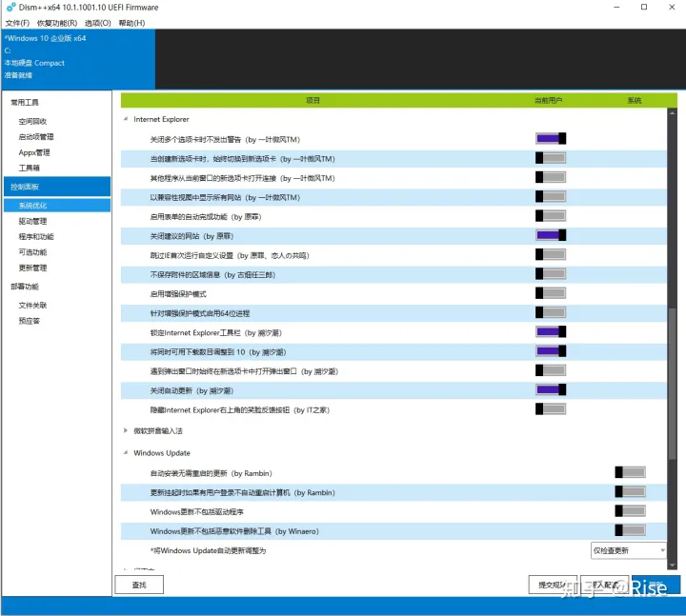Toggle 以兼容性视图中显示所有网站 switch

click(x=551, y=196)
